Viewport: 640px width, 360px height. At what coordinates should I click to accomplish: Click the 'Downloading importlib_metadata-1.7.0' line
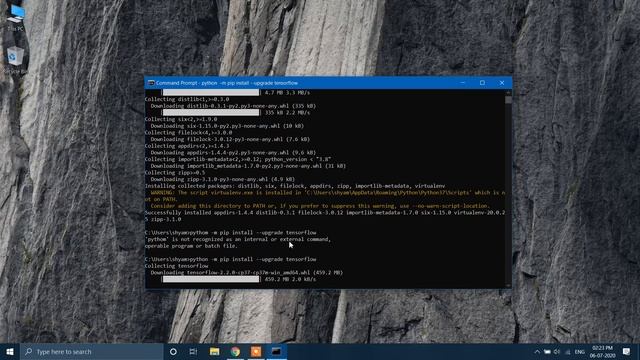point(248,166)
